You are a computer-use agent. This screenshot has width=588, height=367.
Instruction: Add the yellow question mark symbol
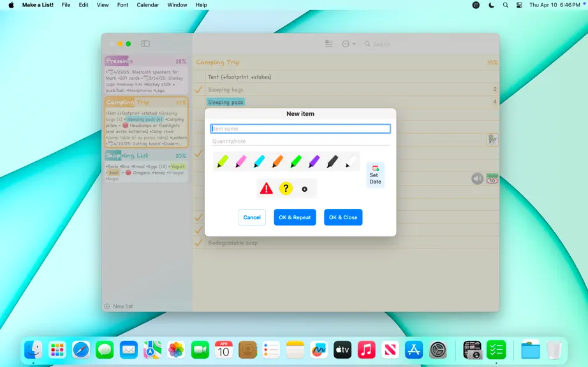coord(286,189)
